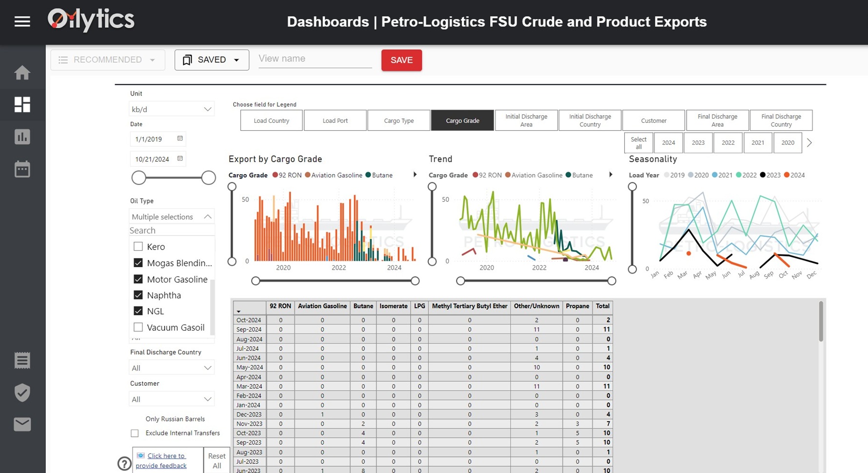868x473 pixels.
Task: Click the date range slider right handle
Action: click(x=208, y=178)
